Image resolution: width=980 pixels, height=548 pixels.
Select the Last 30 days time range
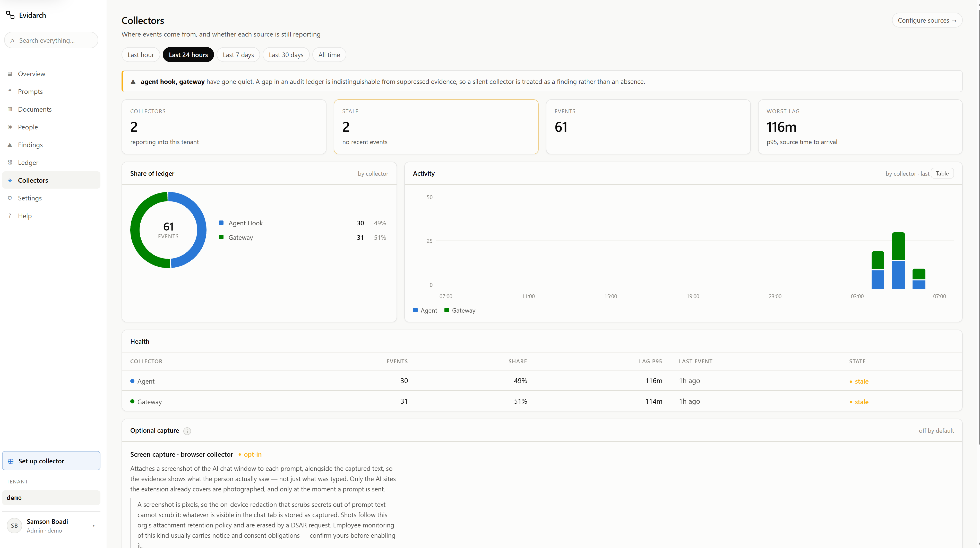point(286,55)
